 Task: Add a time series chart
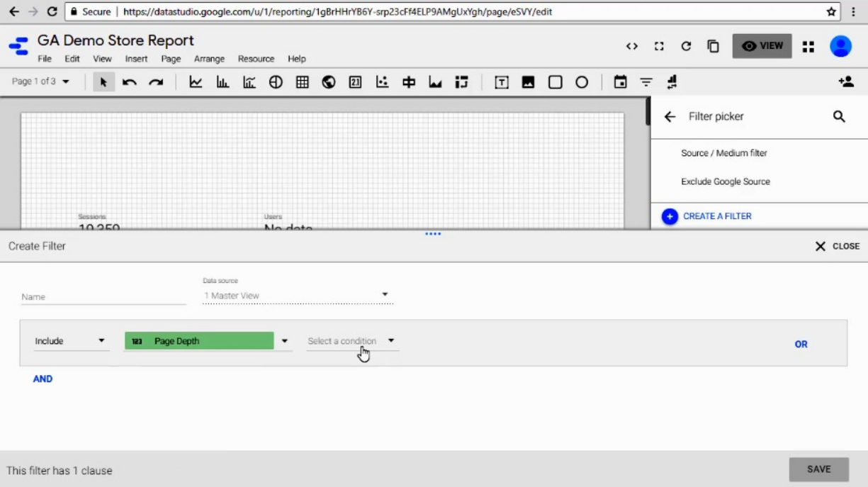[x=196, y=82]
